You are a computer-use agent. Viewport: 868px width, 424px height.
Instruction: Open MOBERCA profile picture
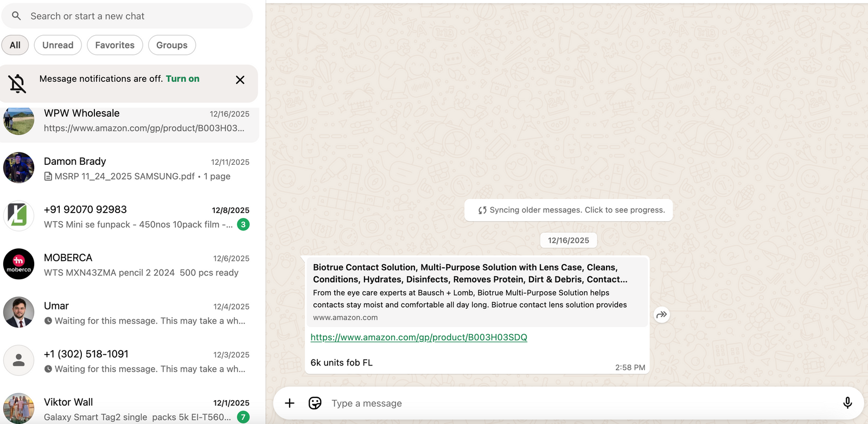(x=19, y=264)
